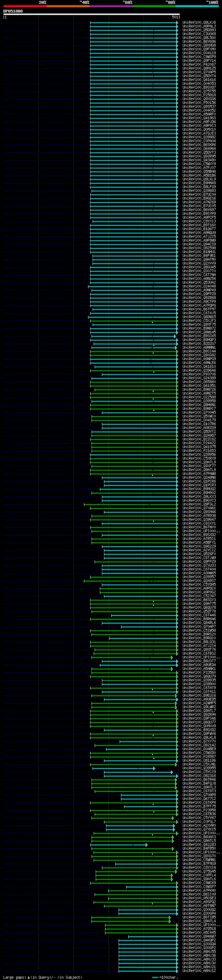The image size is (222, 980).
Task: Click the green ~80% identity legend bar
Action: pyautogui.click(x=154, y=6)
